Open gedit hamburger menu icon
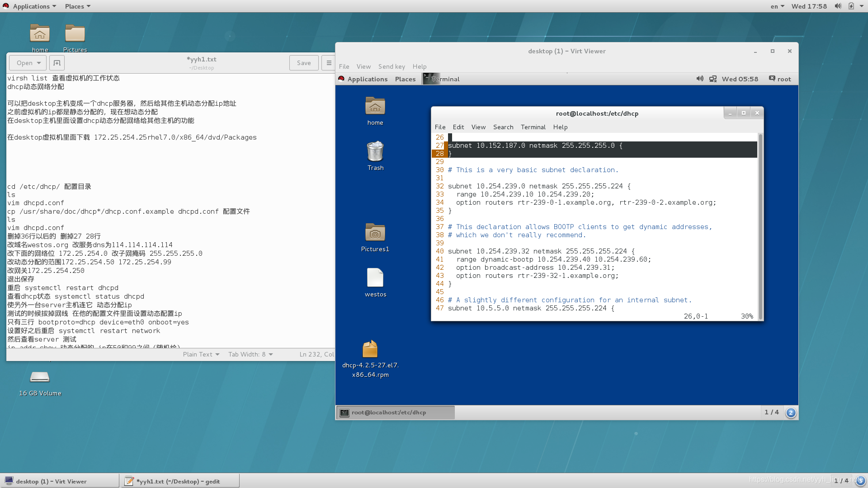This screenshot has height=488, width=868. click(x=329, y=63)
